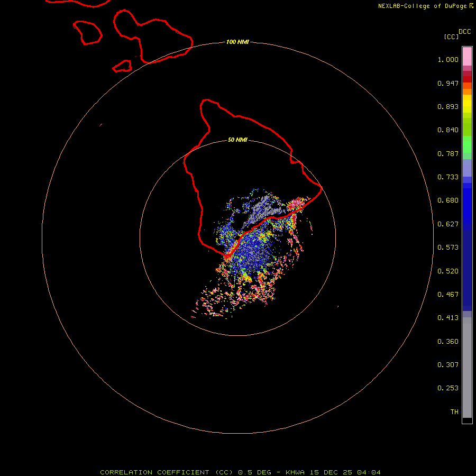
Task: Click the 1.000 color scale value
Action: [448, 59]
